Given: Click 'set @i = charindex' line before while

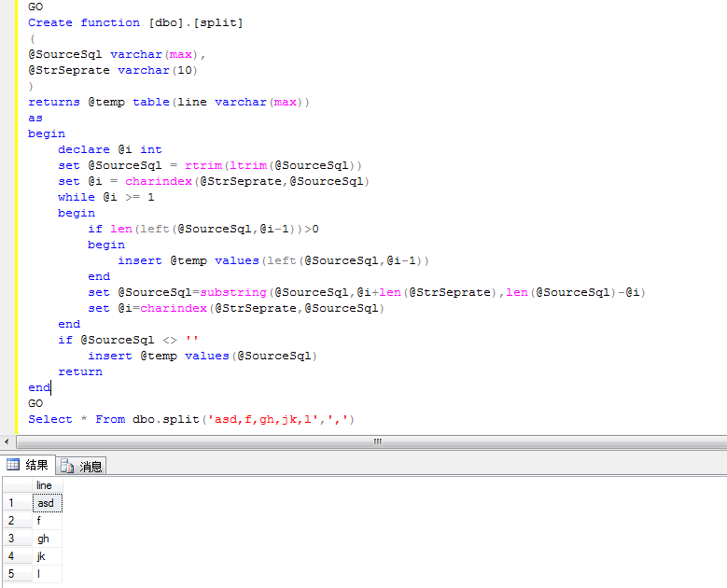Looking at the screenshot, I should pyautogui.click(x=214, y=181).
